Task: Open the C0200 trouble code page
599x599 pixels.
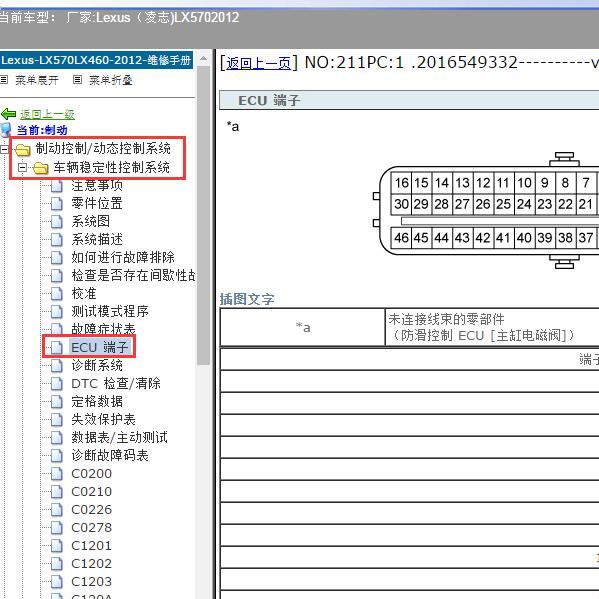Action: click(x=92, y=473)
